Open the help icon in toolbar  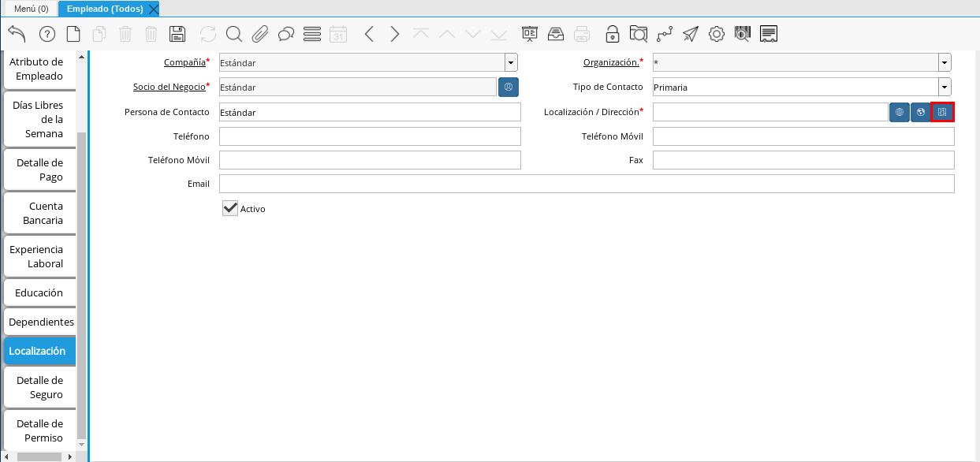click(x=47, y=34)
